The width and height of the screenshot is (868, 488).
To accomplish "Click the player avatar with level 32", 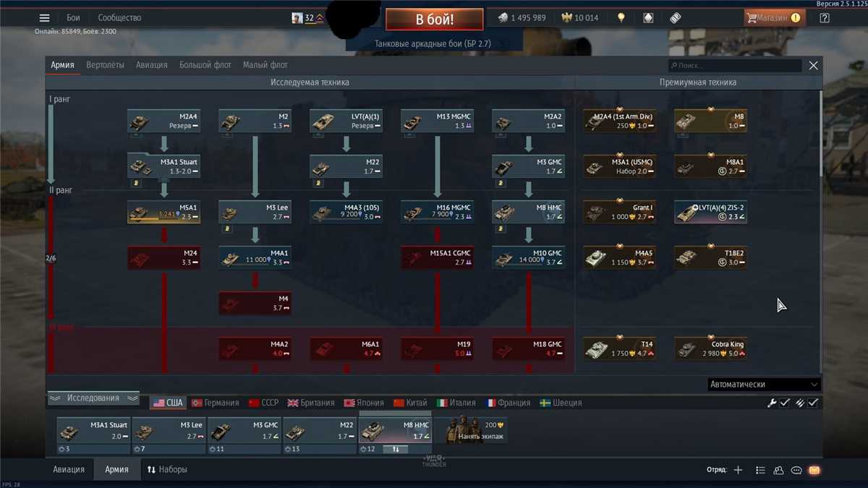I will 297,18.
